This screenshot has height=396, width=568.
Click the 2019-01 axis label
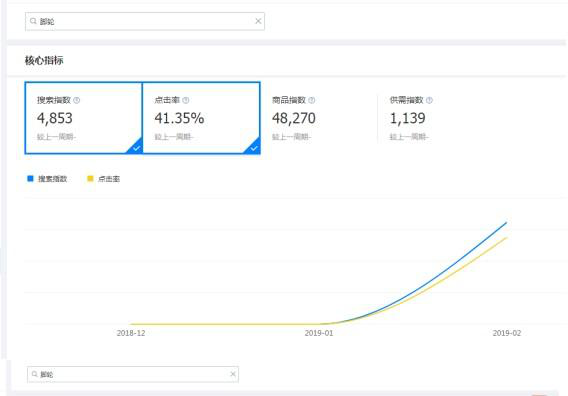pyautogui.click(x=319, y=333)
